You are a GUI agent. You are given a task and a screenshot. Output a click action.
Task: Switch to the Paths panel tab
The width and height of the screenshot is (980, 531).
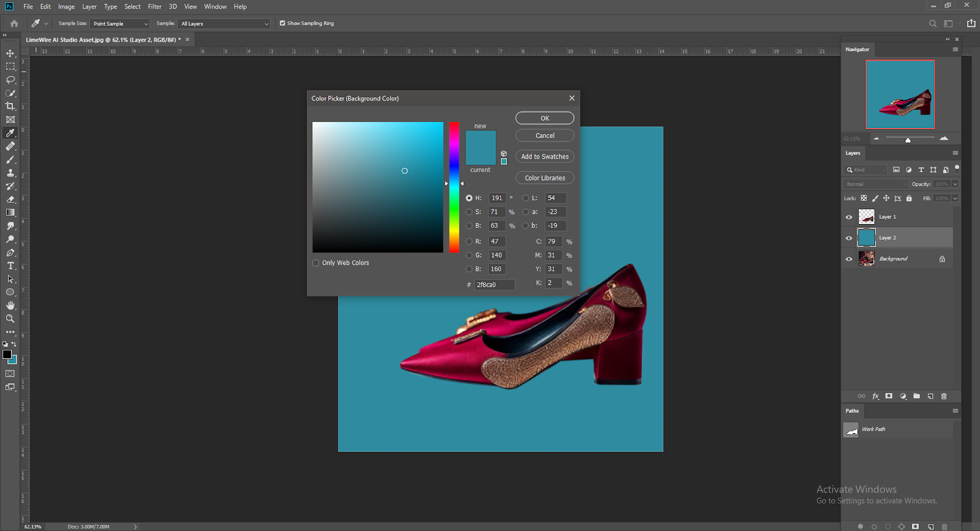[x=852, y=411]
